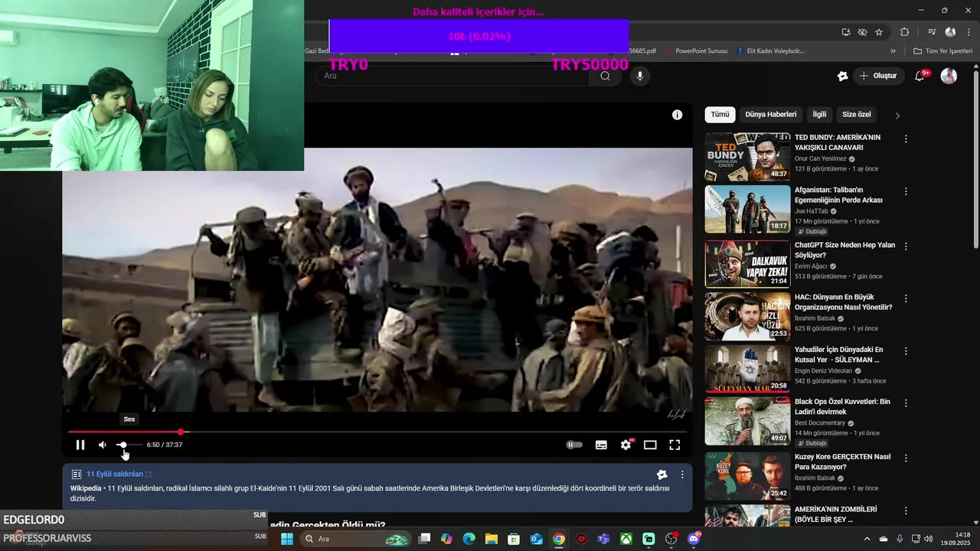Click the sparkle icon in Wikipedia panel
The width and height of the screenshot is (980, 551).
point(661,474)
